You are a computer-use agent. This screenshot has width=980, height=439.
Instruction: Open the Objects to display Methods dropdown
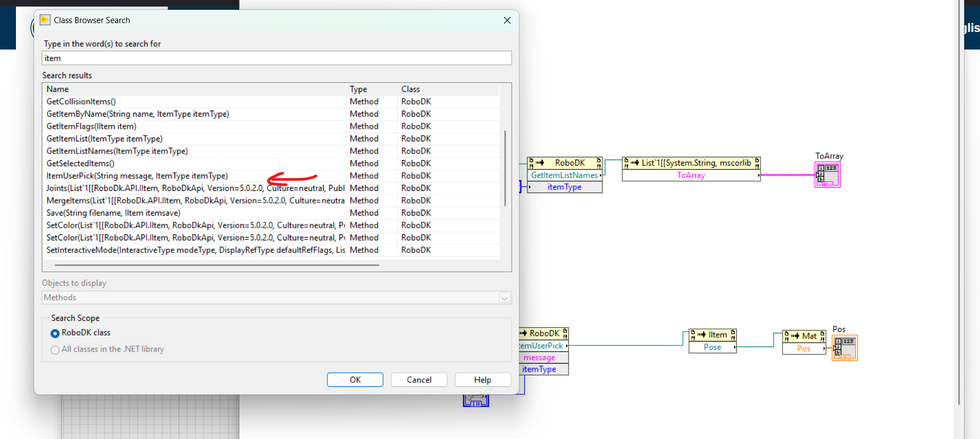277,298
